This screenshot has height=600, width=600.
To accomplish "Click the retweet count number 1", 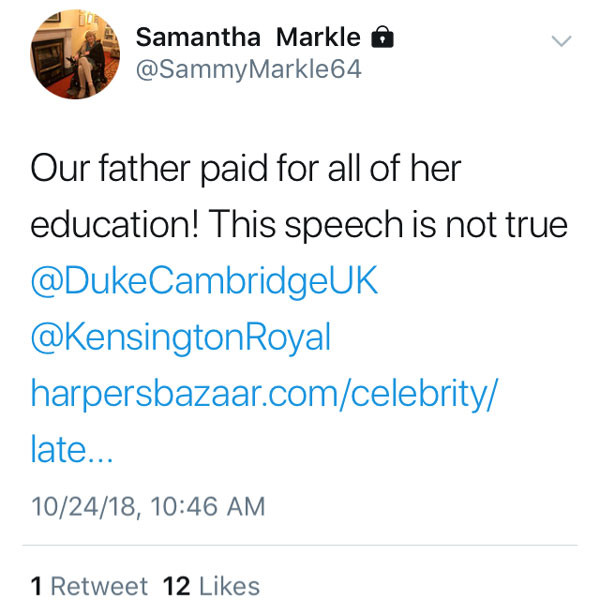I will pyautogui.click(x=37, y=586).
